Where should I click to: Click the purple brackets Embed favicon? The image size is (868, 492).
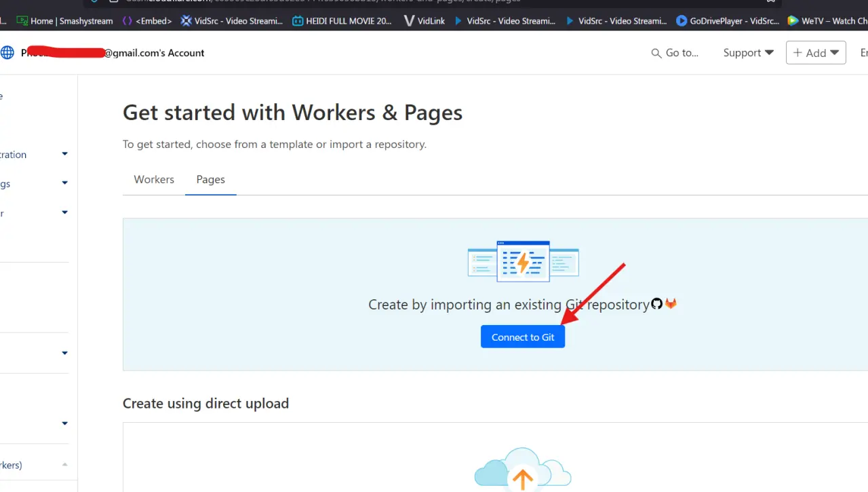(127, 21)
